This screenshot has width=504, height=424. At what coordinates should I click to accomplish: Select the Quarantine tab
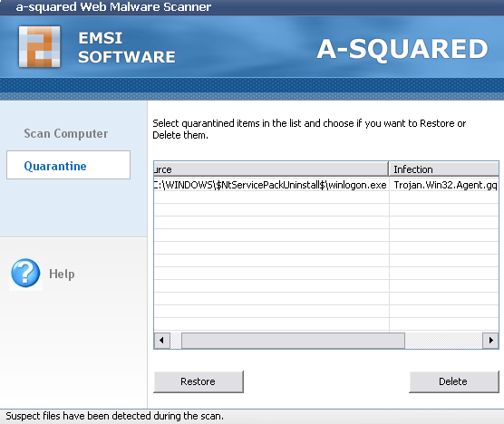[x=68, y=165]
